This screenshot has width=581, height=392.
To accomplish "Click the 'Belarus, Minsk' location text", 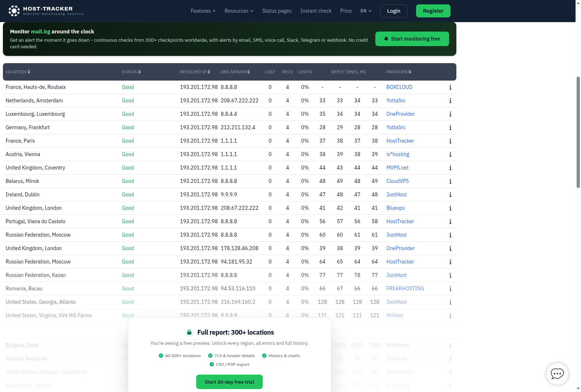I will coord(22,181).
